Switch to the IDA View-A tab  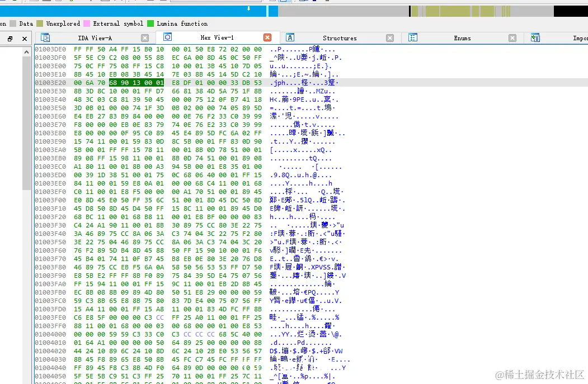point(95,38)
